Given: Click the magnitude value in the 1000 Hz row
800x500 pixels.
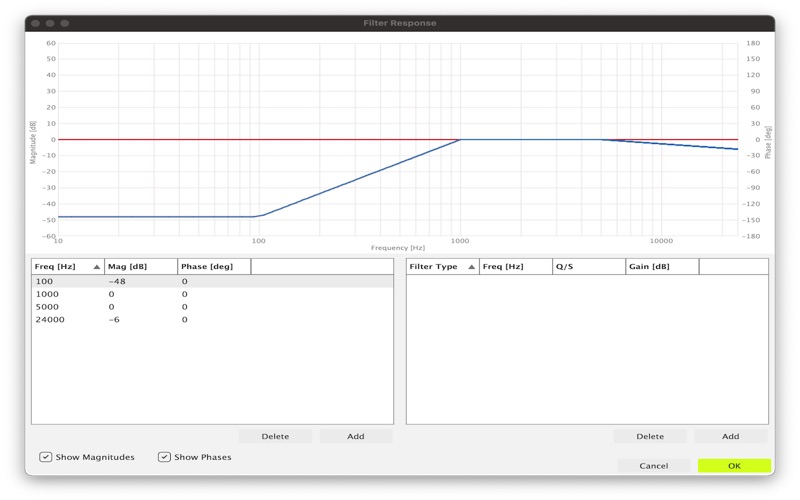Looking at the screenshot, I should click(x=111, y=294).
